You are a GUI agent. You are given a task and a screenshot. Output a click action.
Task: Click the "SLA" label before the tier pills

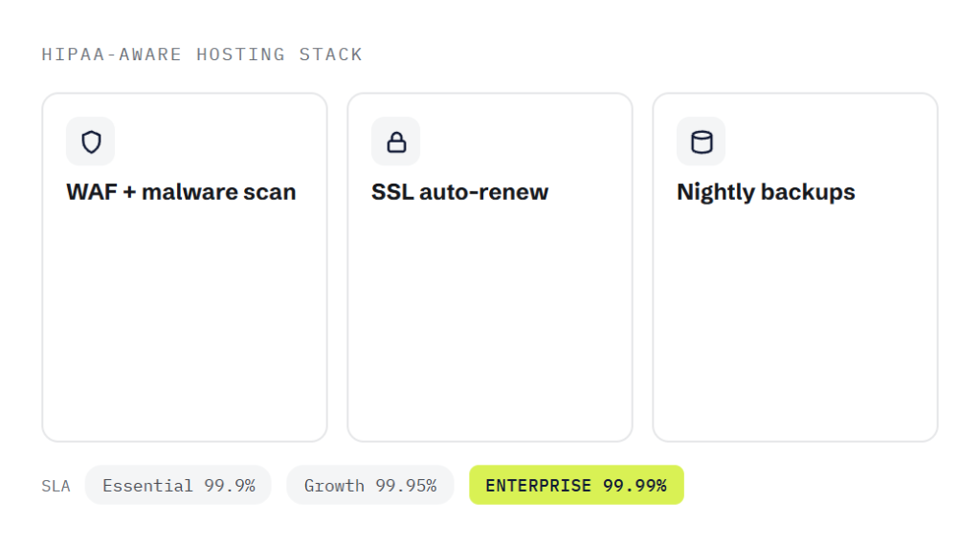pyautogui.click(x=56, y=486)
